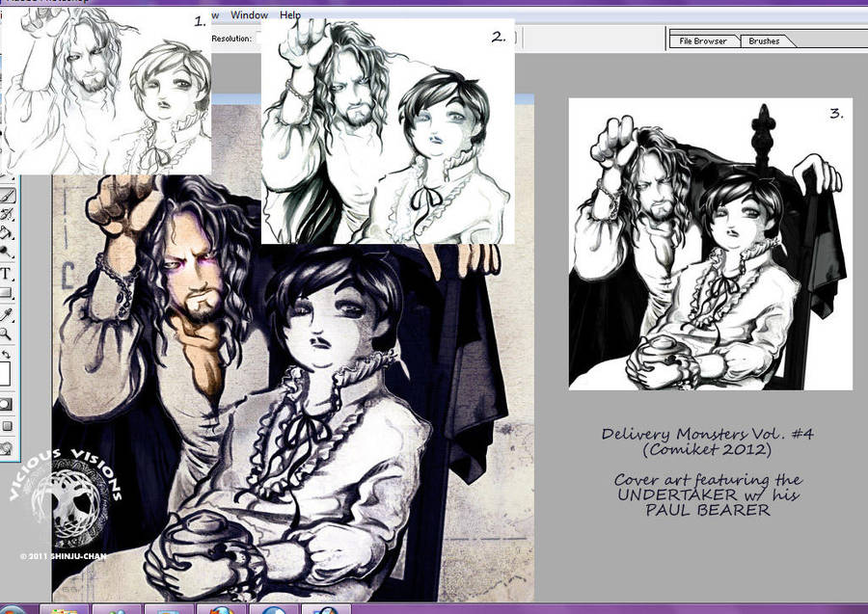
Task: Open Firefox from the Windows taskbar
Action: point(221,609)
